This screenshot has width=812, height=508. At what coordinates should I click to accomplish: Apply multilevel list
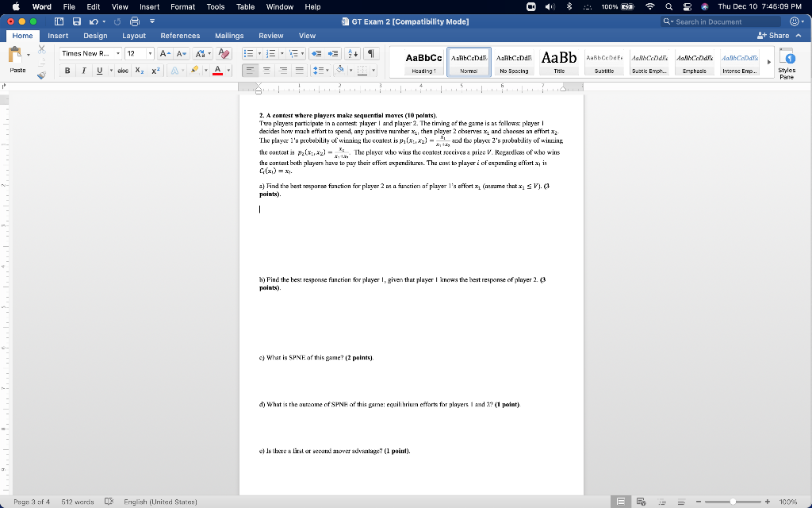293,53
